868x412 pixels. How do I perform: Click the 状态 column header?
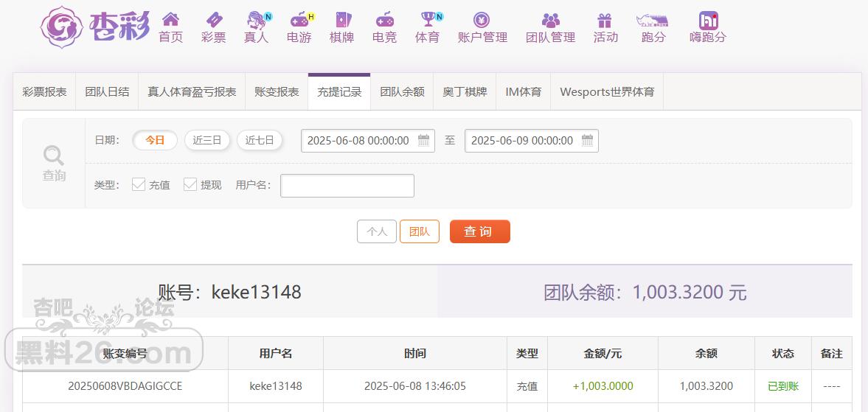tap(783, 353)
